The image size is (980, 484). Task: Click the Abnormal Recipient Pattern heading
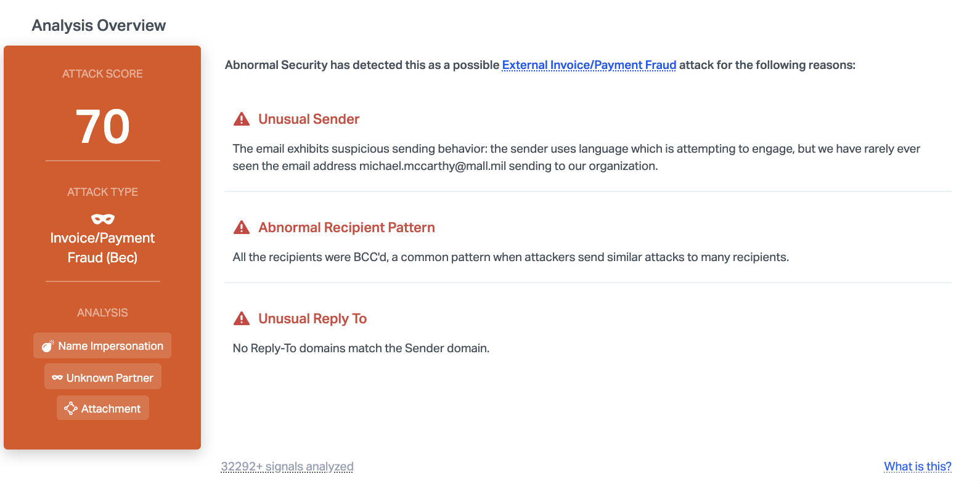click(x=346, y=227)
